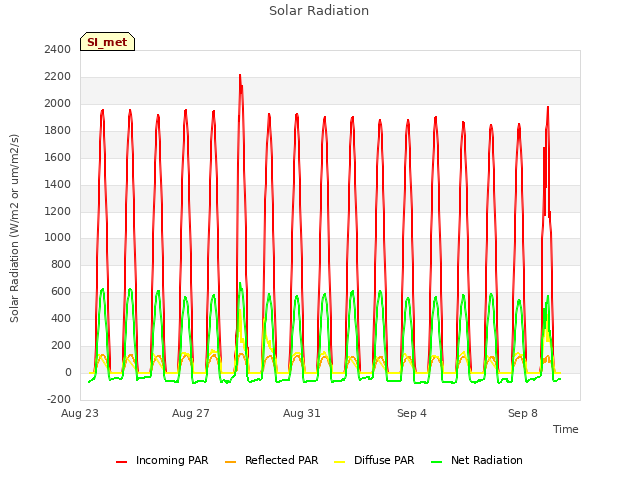The image size is (640, 480).
Task: Click the tallest Incoming PAR peak above 2200
Action: pyautogui.click(x=240, y=76)
